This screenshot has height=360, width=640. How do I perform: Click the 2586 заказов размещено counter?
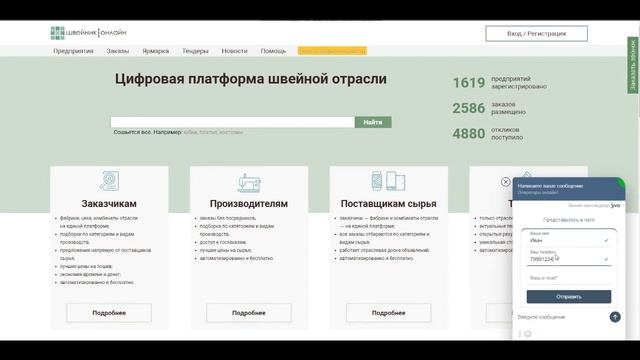point(489,108)
